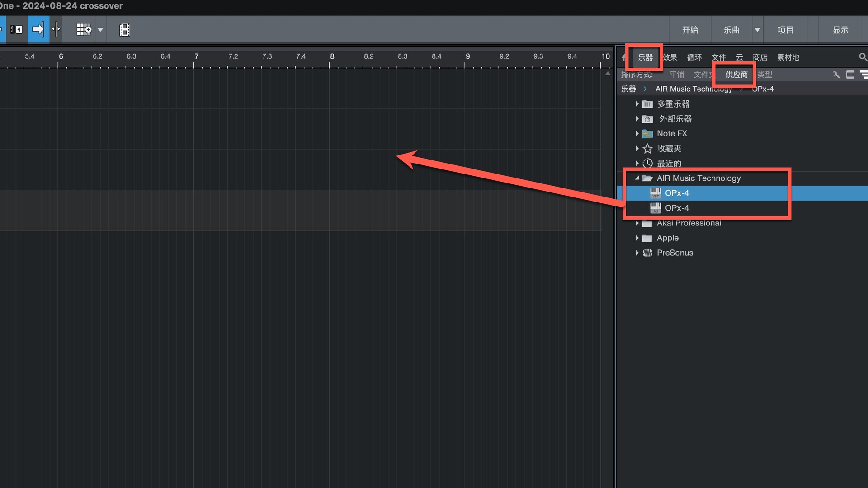Screen dimensions: 868x488
Task: Sort browser by 类型
Action: 765,75
